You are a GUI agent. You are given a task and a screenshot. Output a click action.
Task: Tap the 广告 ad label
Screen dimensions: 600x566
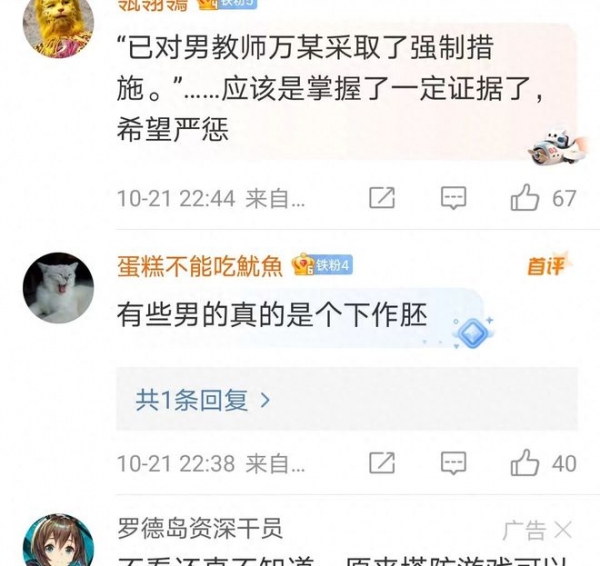(x=524, y=530)
